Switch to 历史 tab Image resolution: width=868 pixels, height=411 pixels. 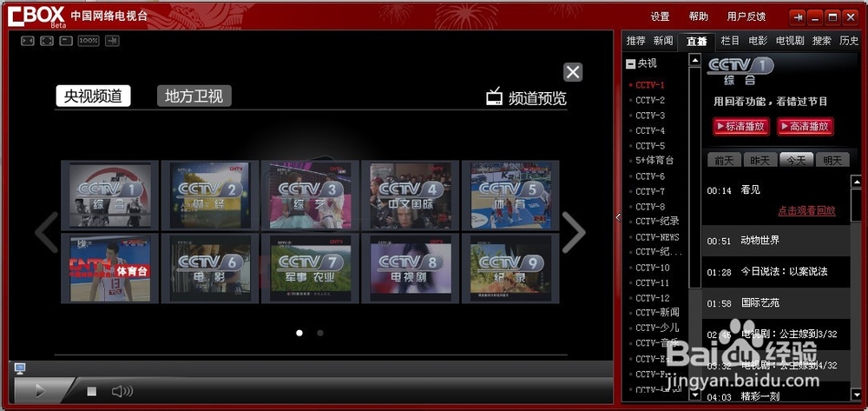click(849, 41)
